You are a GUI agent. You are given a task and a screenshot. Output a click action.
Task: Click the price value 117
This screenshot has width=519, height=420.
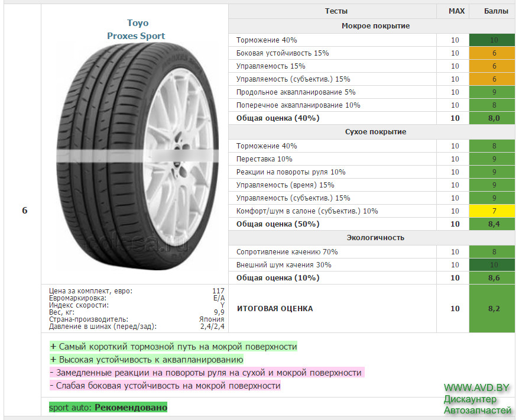(x=218, y=291)
